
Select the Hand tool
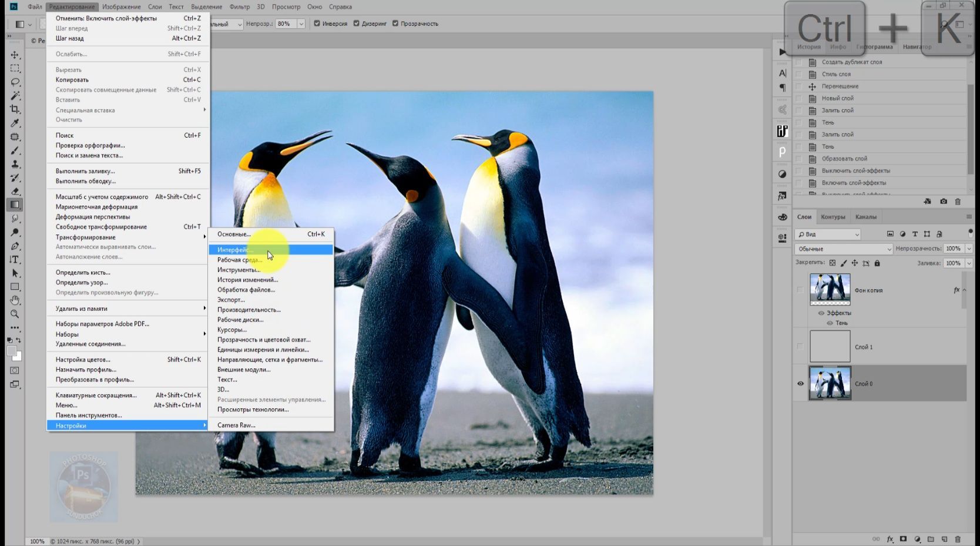pos(15,300)
